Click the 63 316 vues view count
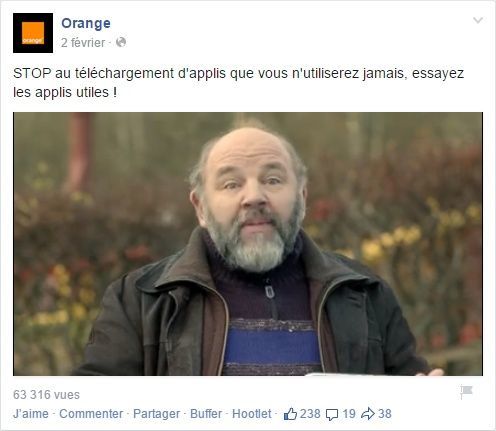 (x=46, y=395)
